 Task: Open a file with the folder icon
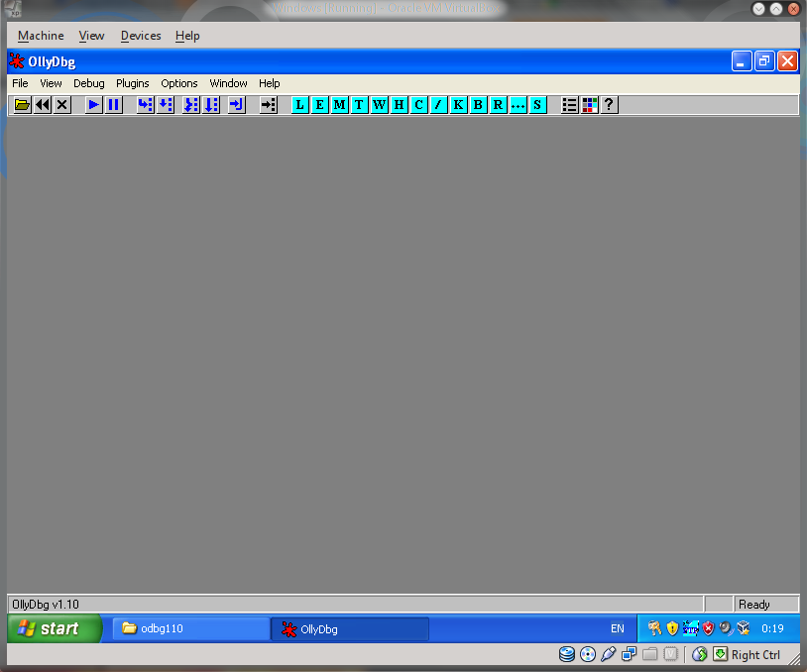click(x=22, y=105)
